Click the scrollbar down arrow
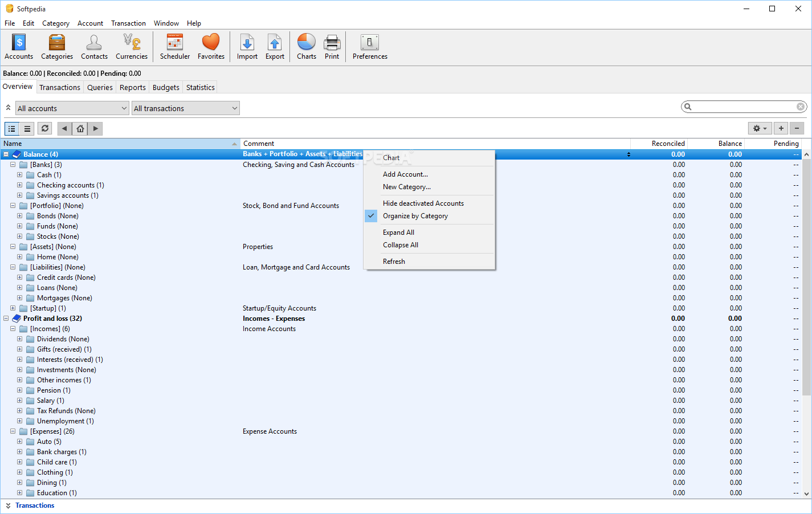812x514 pixels. coord(806,494)
